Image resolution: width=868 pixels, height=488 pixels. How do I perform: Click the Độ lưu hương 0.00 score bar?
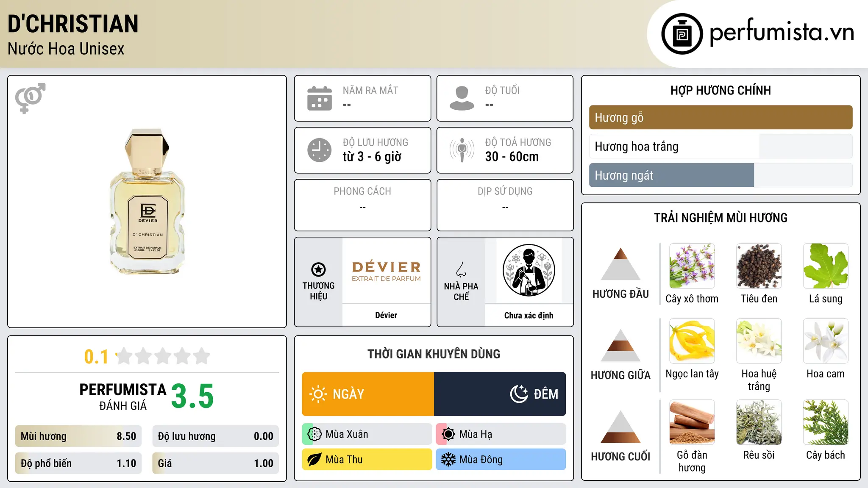tap(215, 436)
